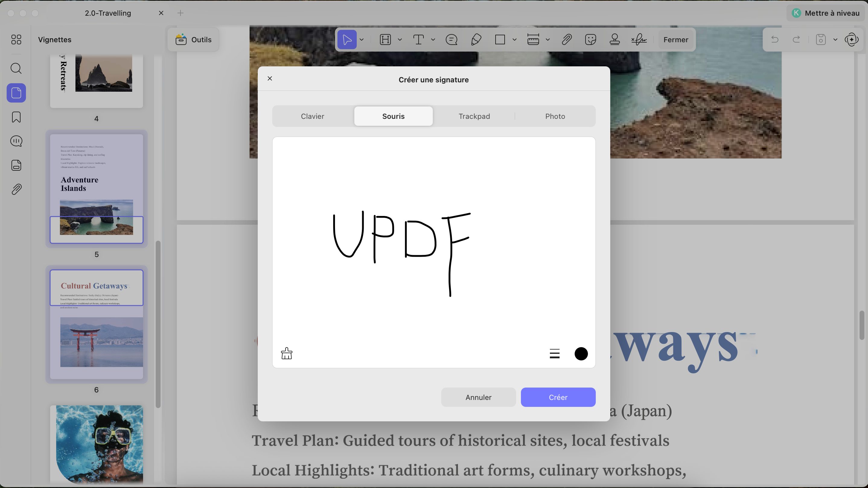Viewport: 868px width, 488px height.
Task: Switch to the Trackpad tab
Action: (474, 116)
